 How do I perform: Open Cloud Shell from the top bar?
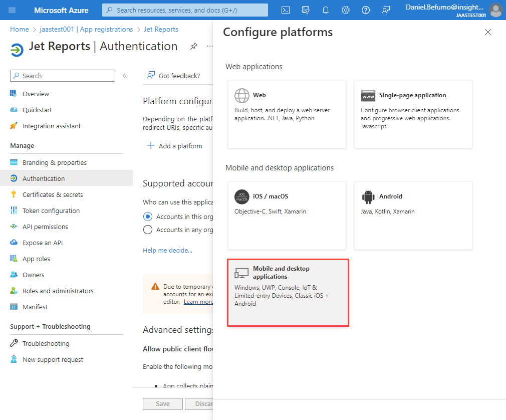286,10
